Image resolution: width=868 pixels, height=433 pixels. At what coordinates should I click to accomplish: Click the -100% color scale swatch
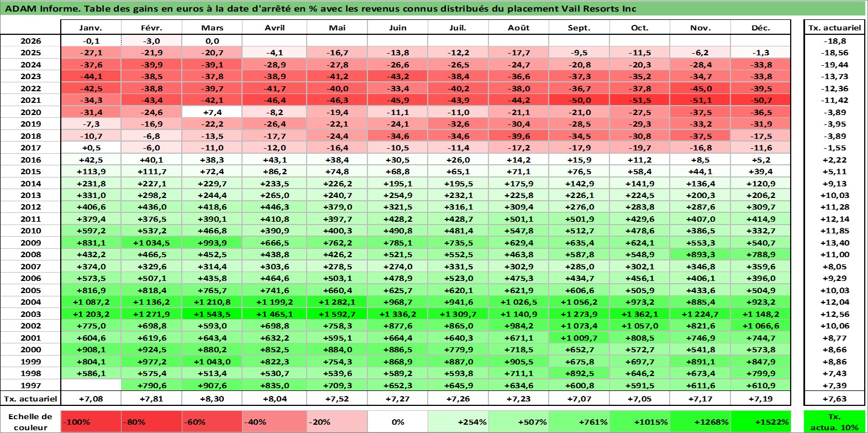coord(91,421)
